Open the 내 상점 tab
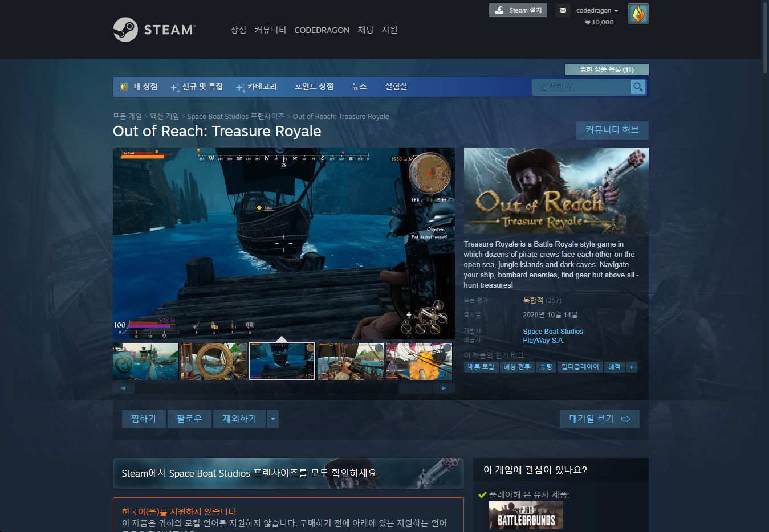 click(145, 87)
